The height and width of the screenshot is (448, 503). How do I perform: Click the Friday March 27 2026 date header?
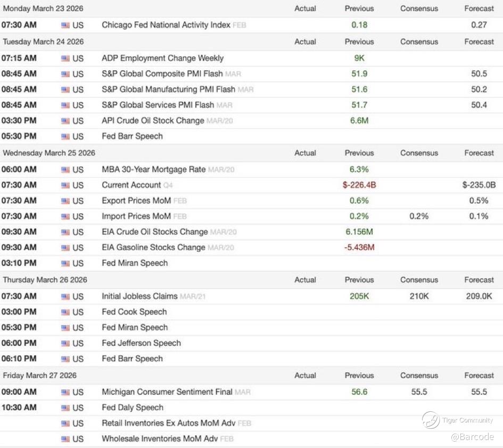(40, 376)
